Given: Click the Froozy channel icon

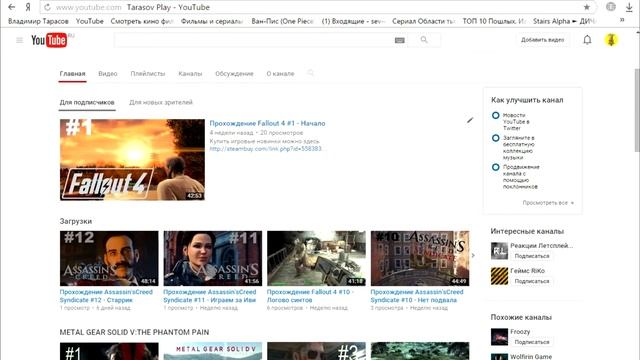Looking at the screenshot, I should [x=499, y=337].
